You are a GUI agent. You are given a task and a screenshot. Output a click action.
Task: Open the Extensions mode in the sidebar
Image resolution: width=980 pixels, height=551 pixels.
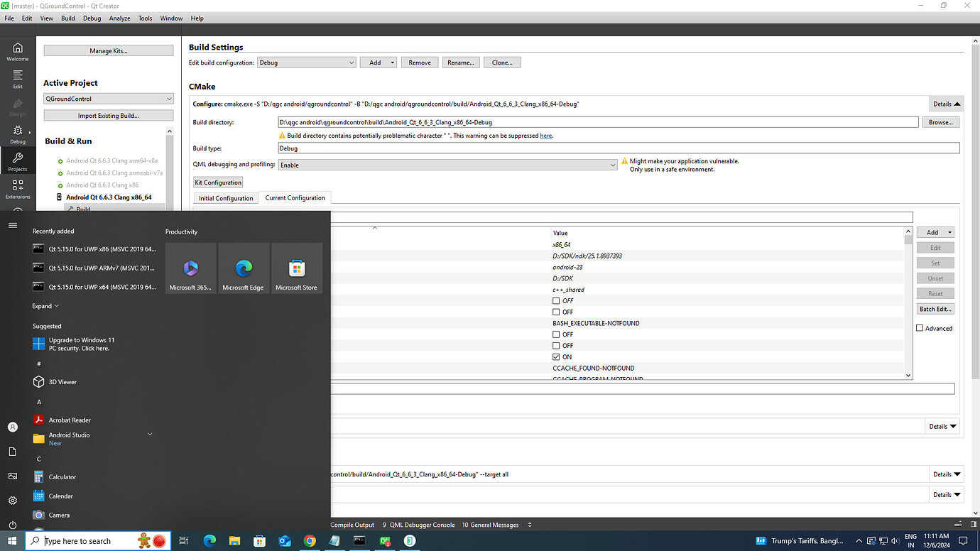click(x=16, y=187)
